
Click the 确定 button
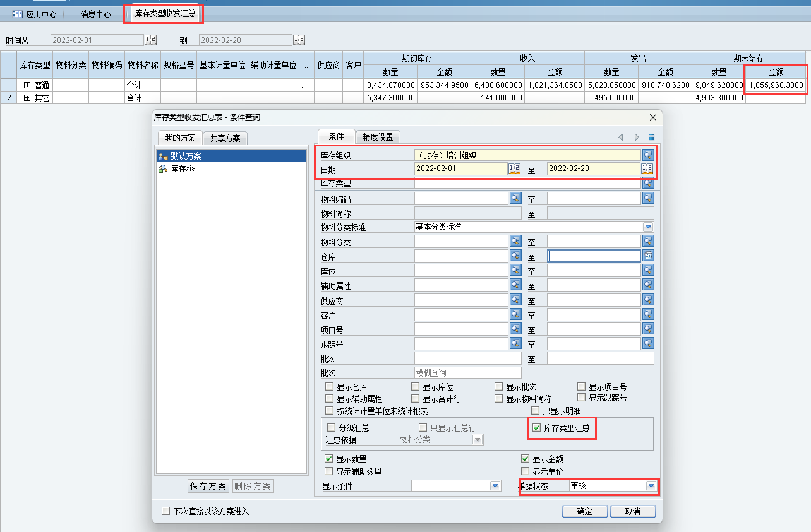[584, 511]
